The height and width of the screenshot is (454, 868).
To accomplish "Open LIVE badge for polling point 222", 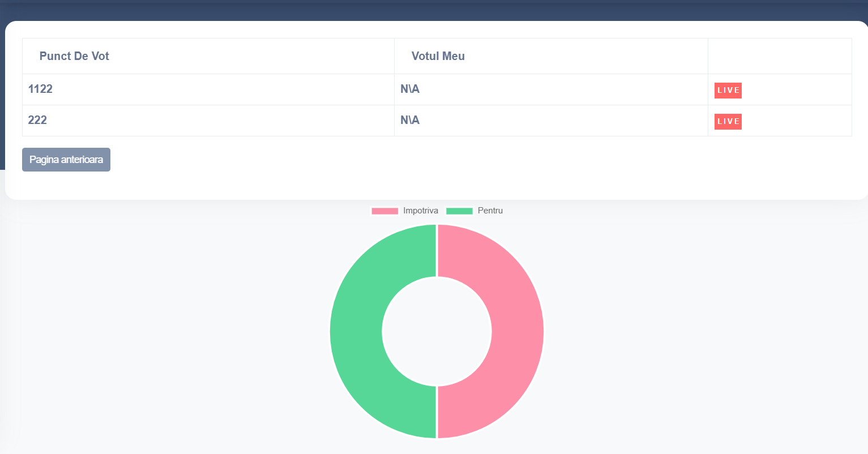I will tap(728, 122).
